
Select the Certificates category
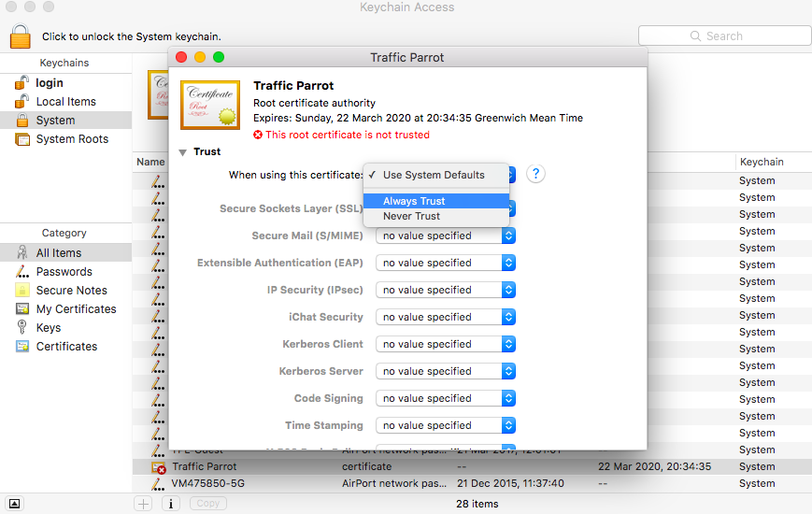pos(66,346)
